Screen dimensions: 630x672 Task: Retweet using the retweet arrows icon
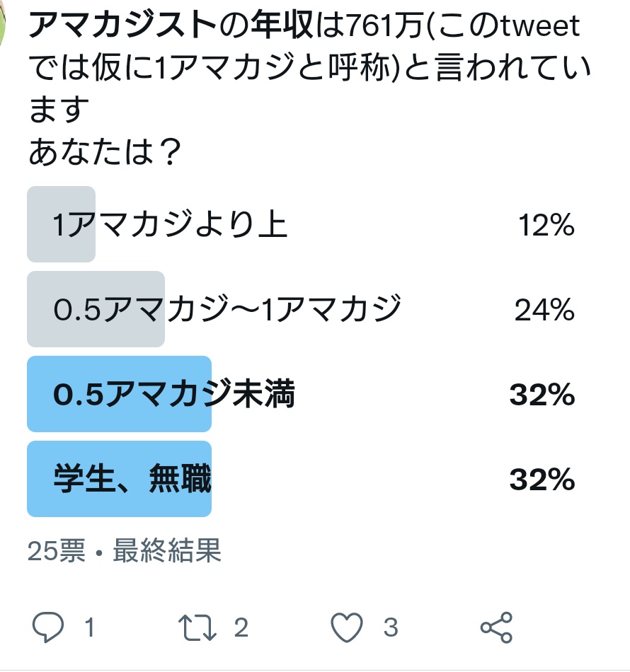pyautogui.click(x=197, y=627)
